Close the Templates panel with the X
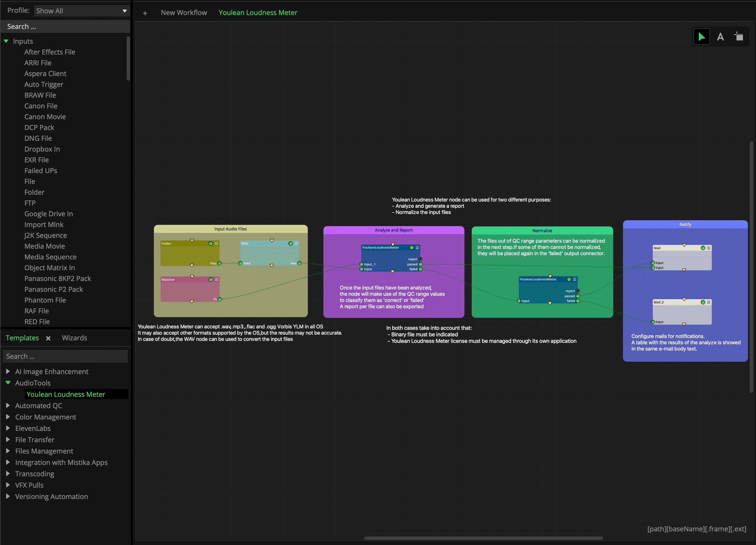The image size is (756, 545). pyautogui.click(x=48, y=338)
